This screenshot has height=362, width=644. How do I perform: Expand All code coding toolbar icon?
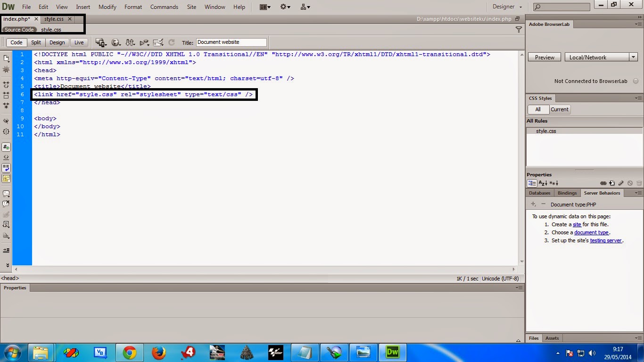point(6,106)
